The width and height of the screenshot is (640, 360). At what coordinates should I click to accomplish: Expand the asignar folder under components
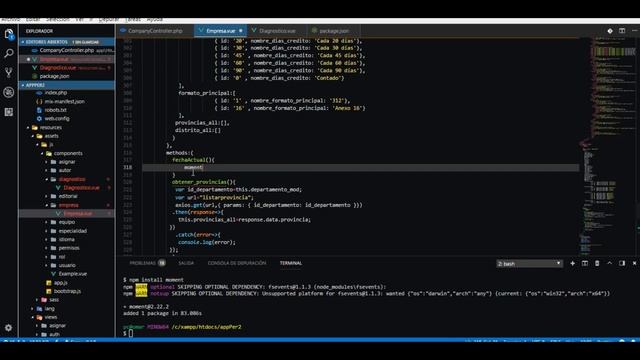point(47,162)
